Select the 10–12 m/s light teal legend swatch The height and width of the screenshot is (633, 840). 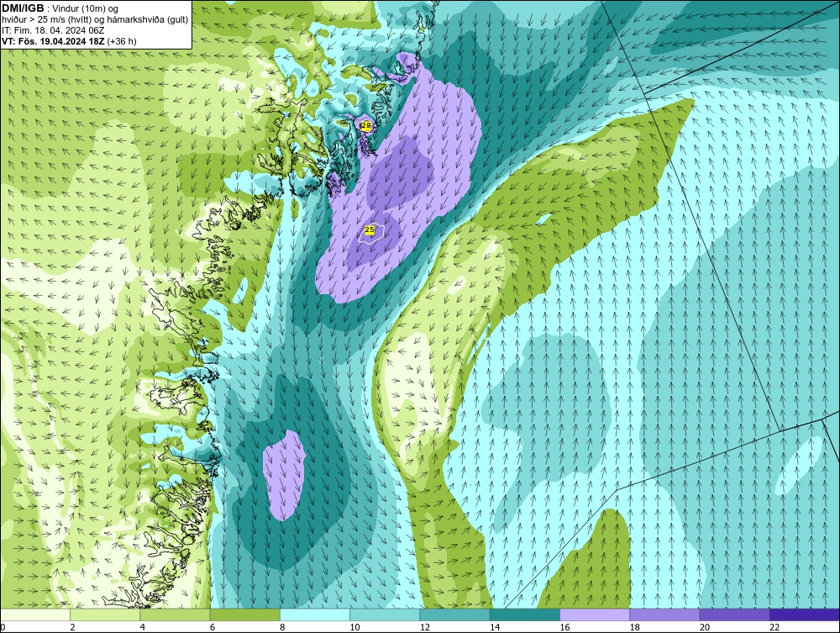(385, 615)
